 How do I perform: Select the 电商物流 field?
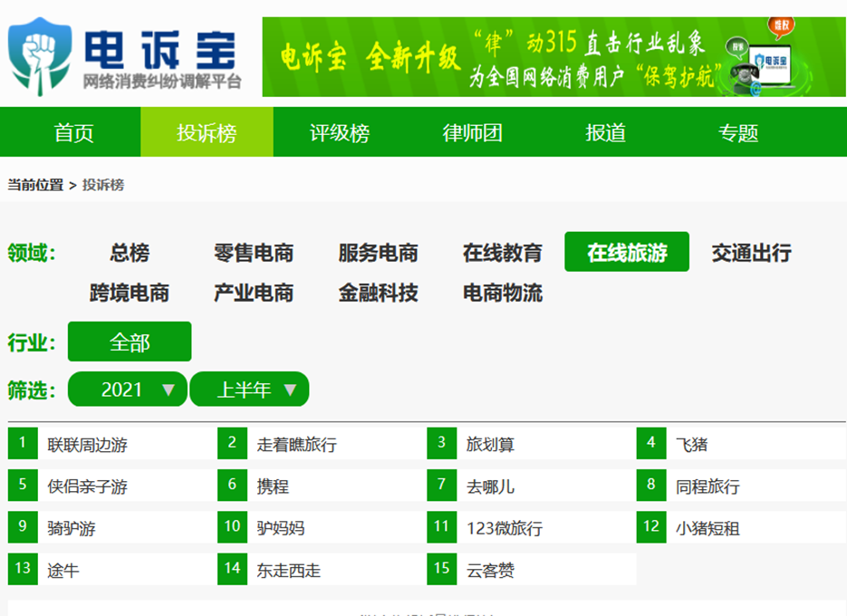[503, 293]
